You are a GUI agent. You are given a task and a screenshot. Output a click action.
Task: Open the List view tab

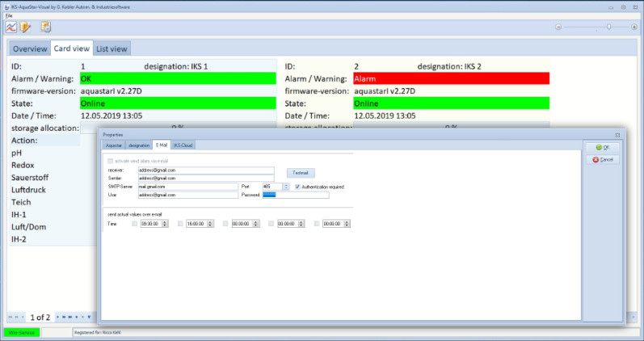click(x=112, y=48)
